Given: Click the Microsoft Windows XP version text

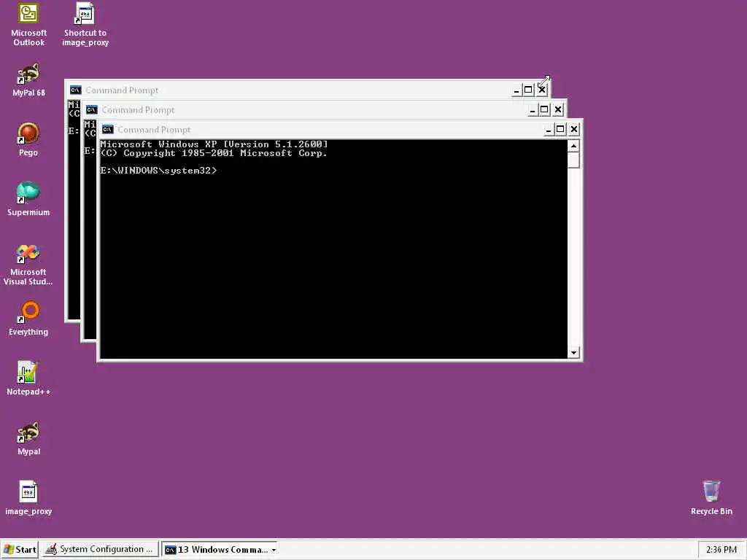Looking at the screenshot, I should pyautogui.click(x=214, y=144).
